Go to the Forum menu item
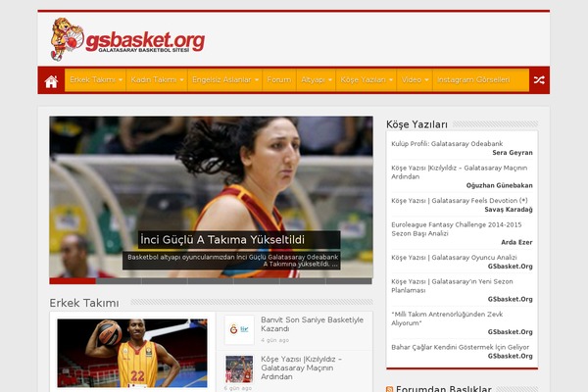Viewport: 588px width, 392px height. (279, 80)
